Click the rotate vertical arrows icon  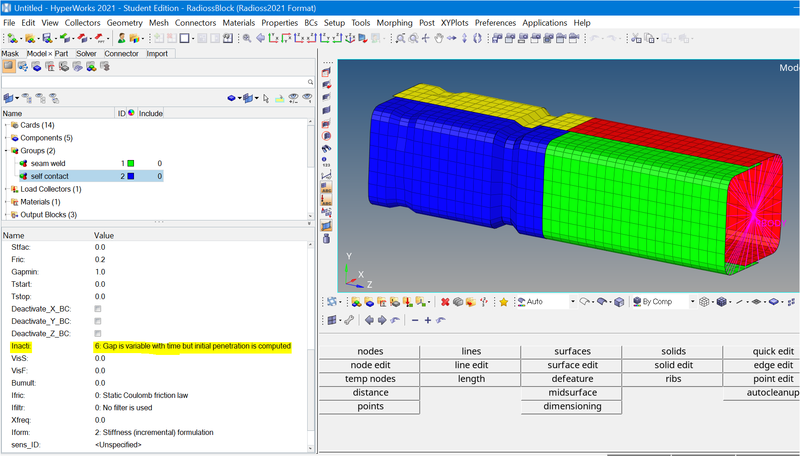(x=464, y=38)
